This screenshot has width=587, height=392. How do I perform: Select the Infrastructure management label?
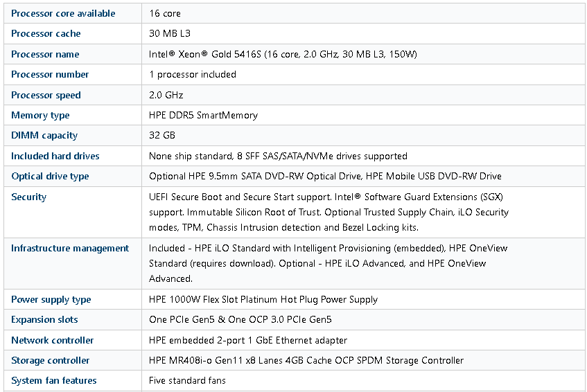coord(70,249)
